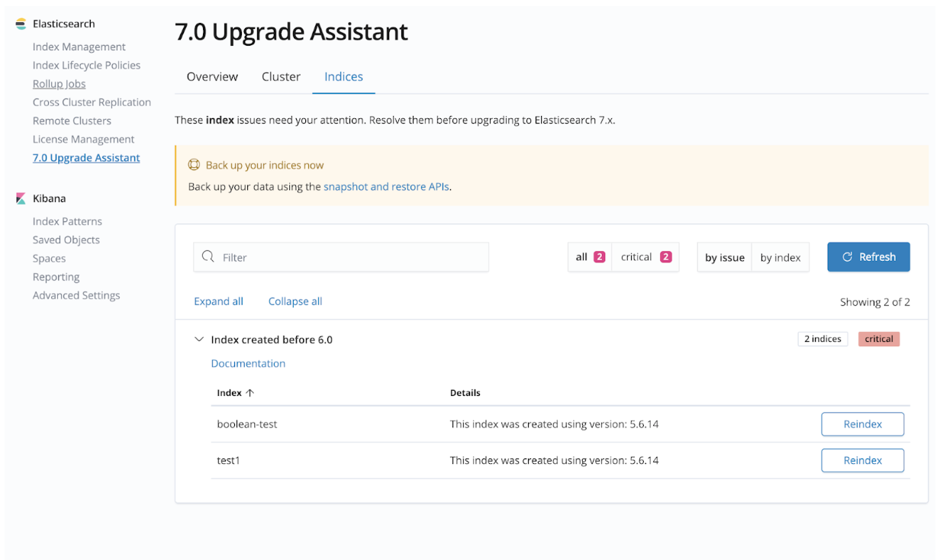Image resolution: width=940 pixels, height=560 pixels.
Task: Group results 'by index'
Action: click(x=781, y=257)
